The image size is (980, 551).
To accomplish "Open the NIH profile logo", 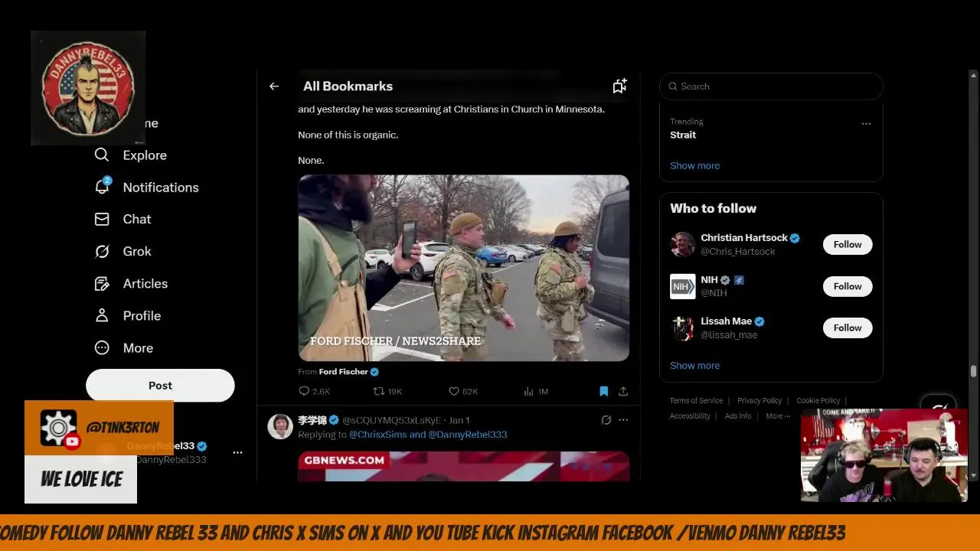I will (683, 286).
